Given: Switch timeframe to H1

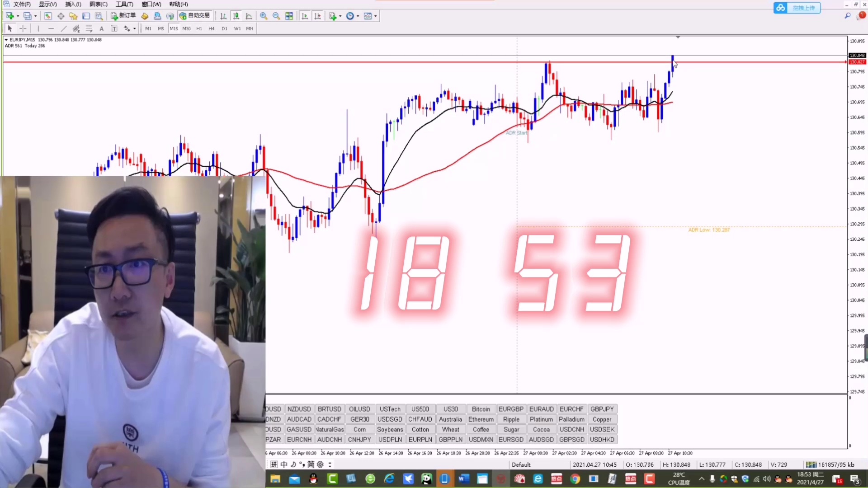Looking at the screenshot, I should click(x=199, y=28).
